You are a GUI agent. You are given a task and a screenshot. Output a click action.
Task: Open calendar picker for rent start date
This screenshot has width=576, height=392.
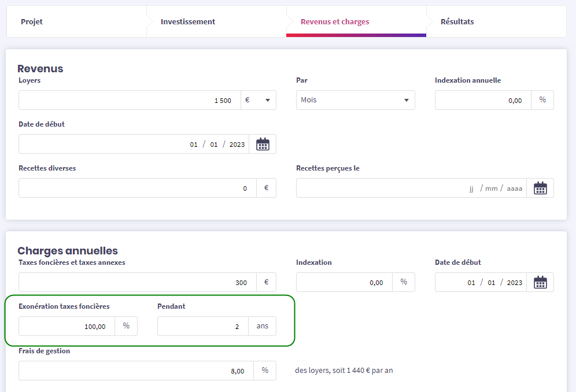click(x=263, y=144)
